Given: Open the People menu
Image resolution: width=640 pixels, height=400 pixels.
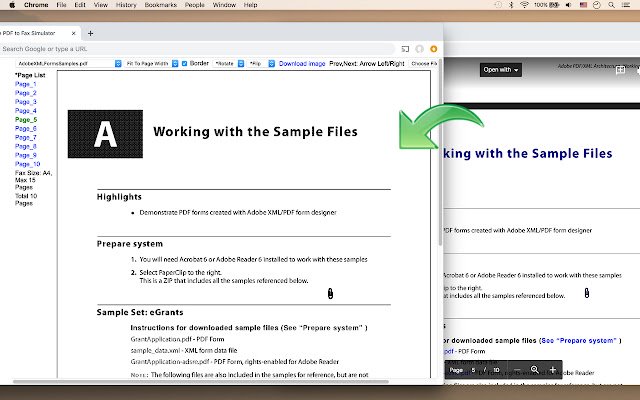Looking at the screenshot, I should (194, 5).
